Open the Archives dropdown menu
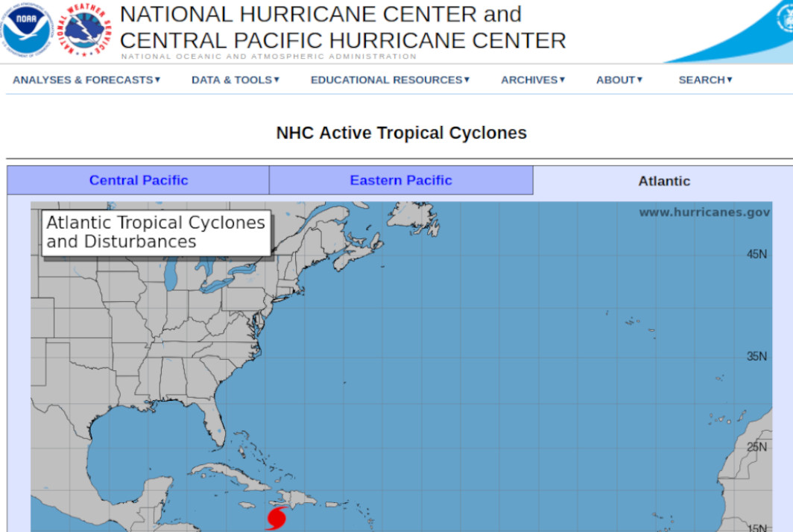This screenshot has width=793, height=532. point(533,80)
